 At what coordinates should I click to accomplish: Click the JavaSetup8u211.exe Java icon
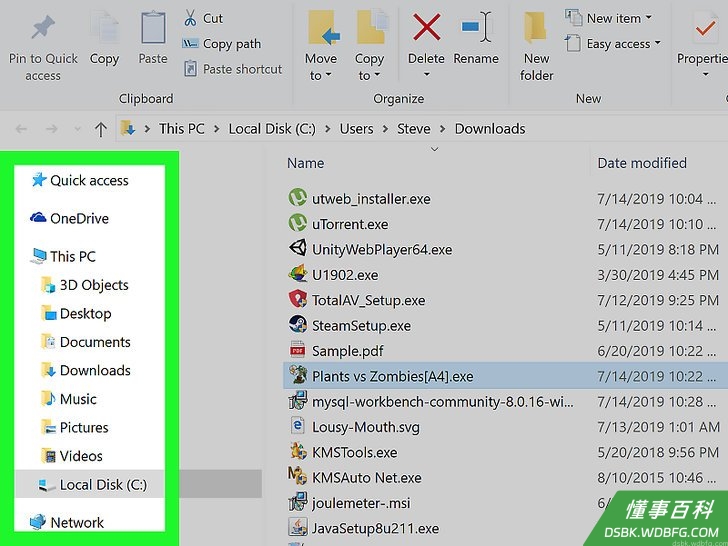[x=297, y=527]
